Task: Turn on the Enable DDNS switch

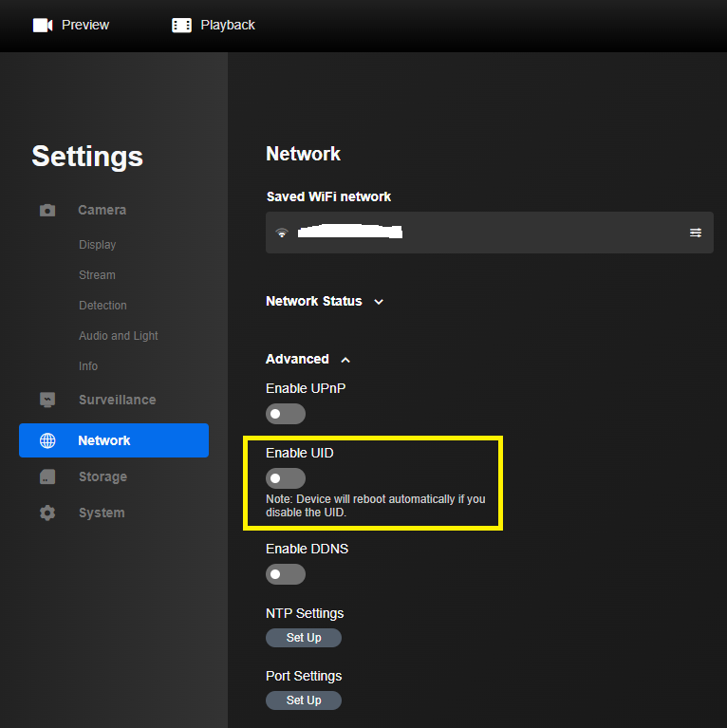Action: pyautogui.click(x=286, y=574)
